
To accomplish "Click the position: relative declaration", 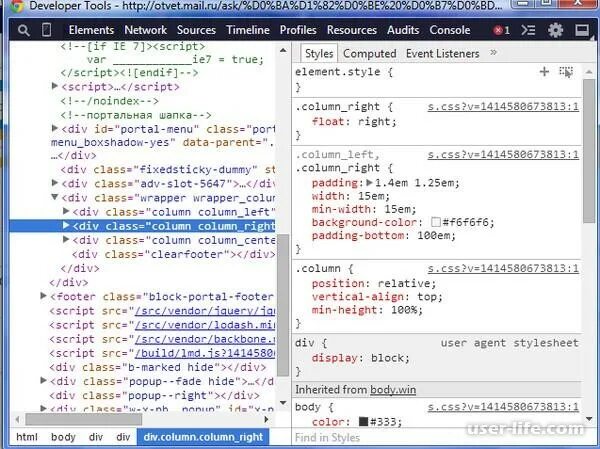I will click(x=374, y=284).
